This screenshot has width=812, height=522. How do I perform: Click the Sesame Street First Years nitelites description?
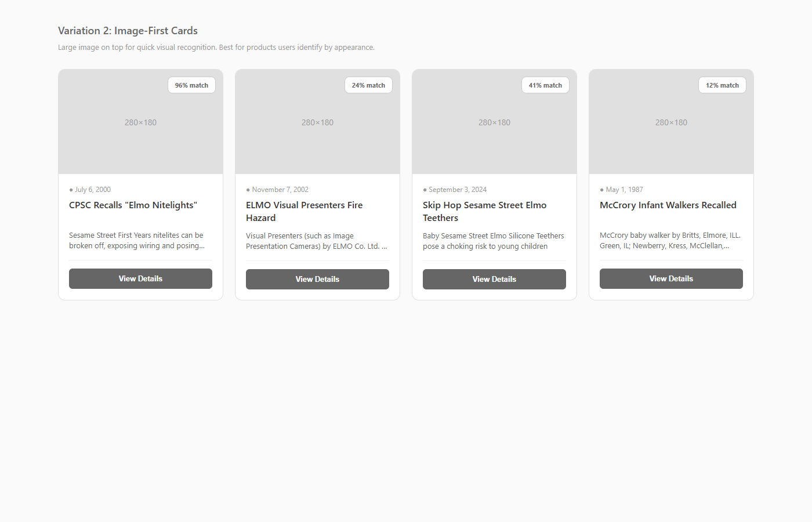click(137, 241)
